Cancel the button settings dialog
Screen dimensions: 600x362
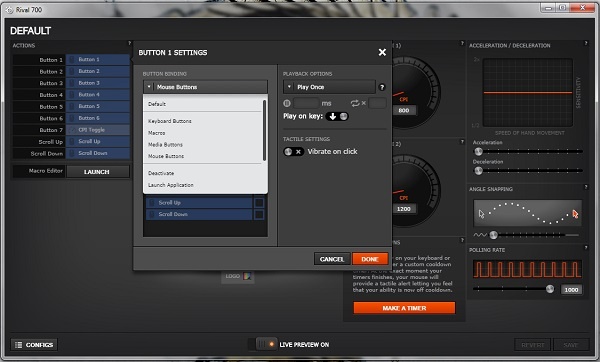pyautogui.click(x=332, y=259)
